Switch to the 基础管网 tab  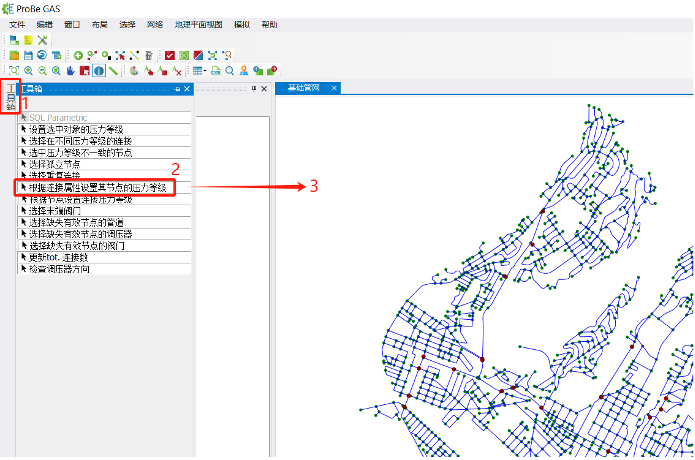[303, 89]
